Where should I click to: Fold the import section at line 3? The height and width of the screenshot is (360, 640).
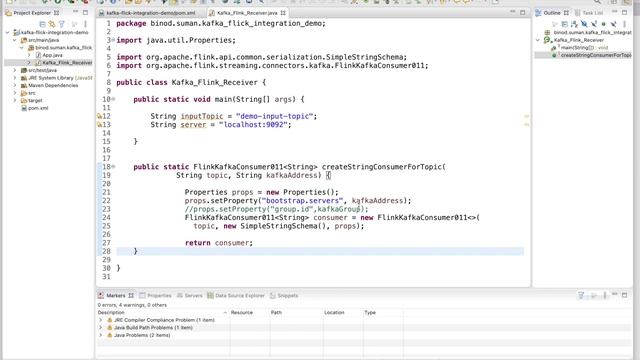coord(113,40)
